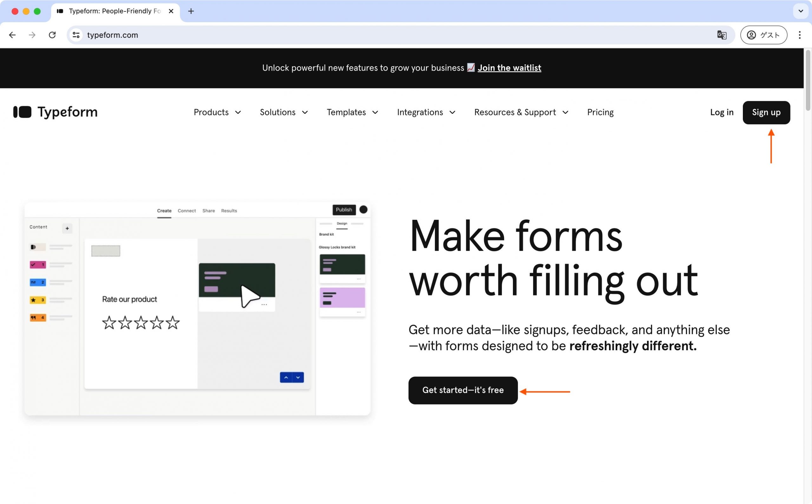Click the plus icon next to Content
The image size is (812, 504).
click(67, 228)
